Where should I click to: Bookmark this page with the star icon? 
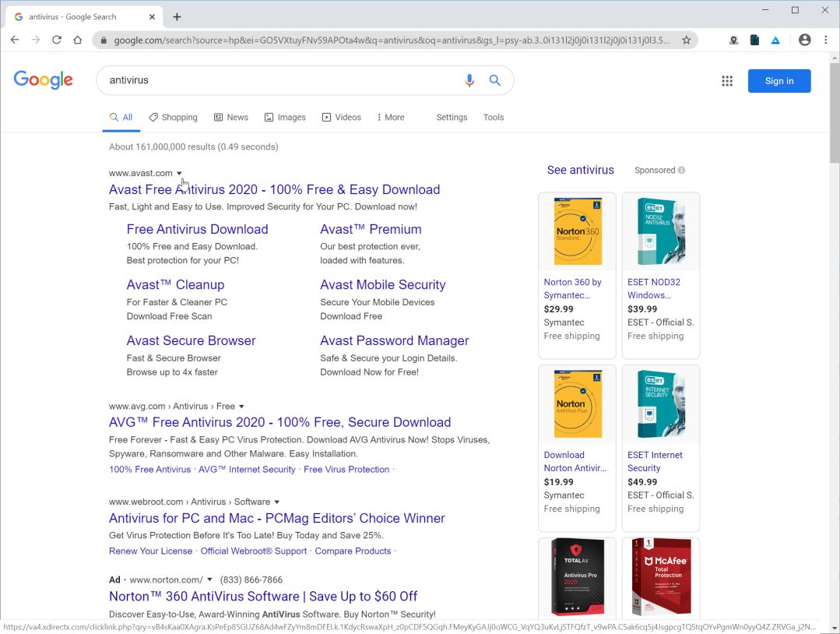pos(687,41)
